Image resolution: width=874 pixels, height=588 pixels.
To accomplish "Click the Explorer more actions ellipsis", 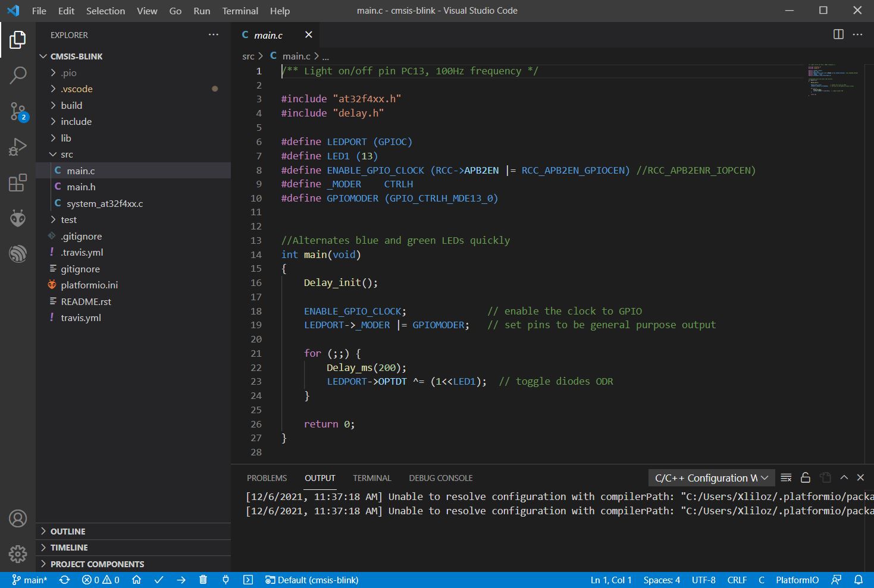I will [214, 35].
